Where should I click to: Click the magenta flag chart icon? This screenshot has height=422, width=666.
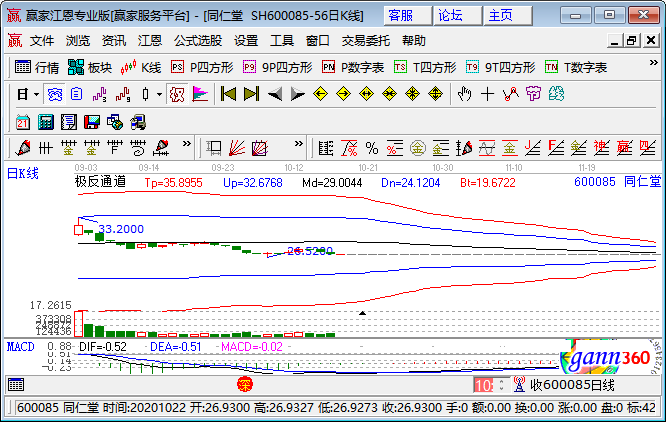200,94
